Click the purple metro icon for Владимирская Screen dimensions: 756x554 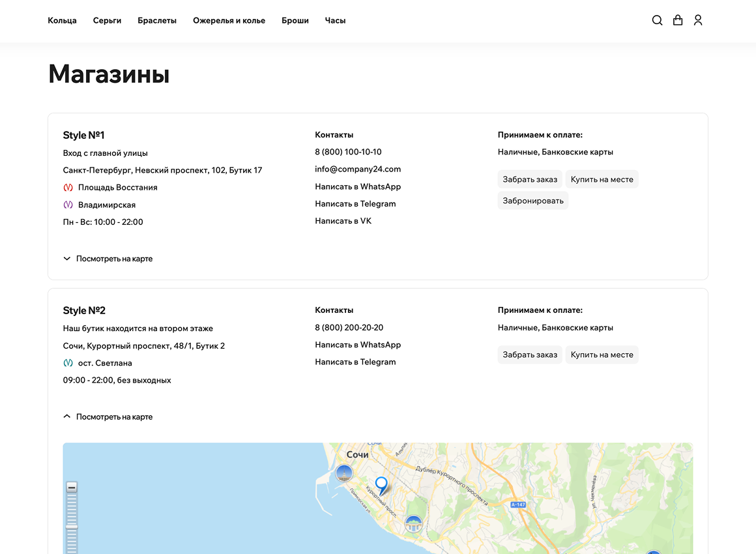(68, 205)
